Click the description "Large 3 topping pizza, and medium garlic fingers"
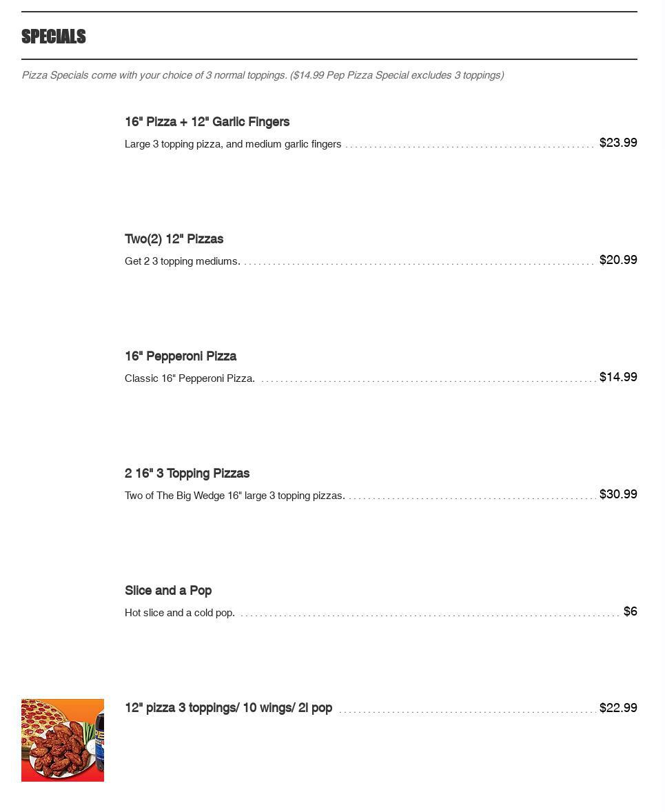The image size is (665, 812). click(233, 144)
